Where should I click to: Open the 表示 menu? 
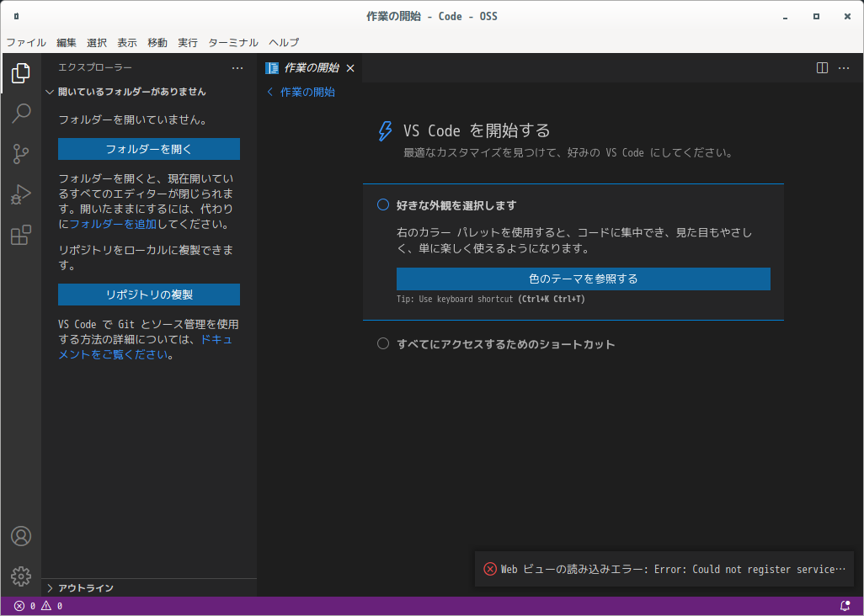pyautogui.click(x=127, y=42)
